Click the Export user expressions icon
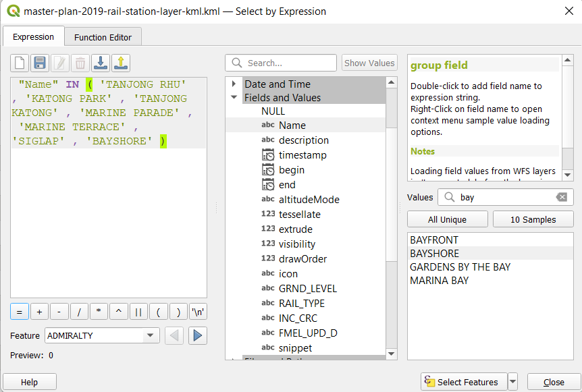This screenshot has width=582, height=392. 121,63
